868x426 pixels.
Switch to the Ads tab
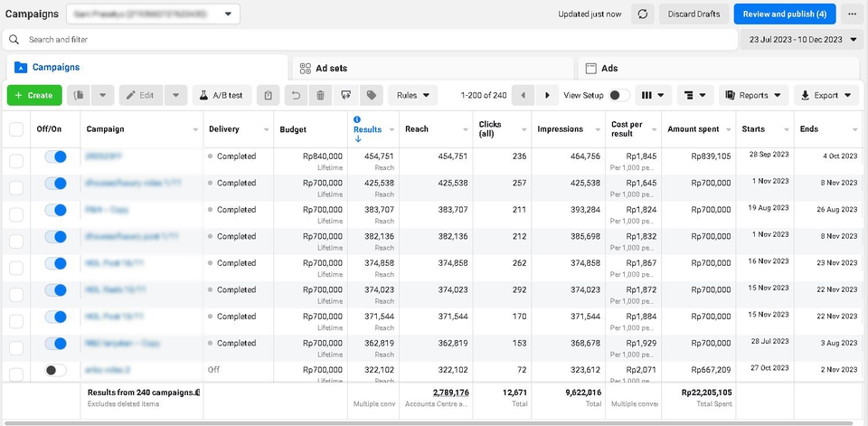pyautogui.click(x=719, y=68)
